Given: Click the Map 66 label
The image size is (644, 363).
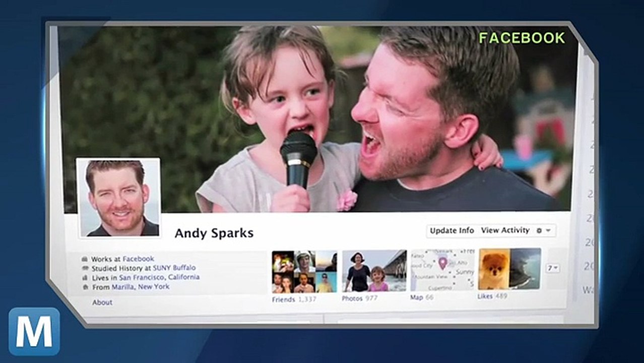Looking at the screenshot, I should click(x=422, y=297).
